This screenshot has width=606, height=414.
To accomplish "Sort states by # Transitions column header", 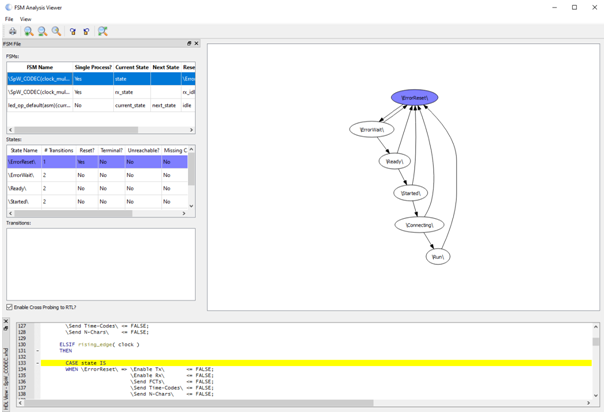I will click(58, 150).
